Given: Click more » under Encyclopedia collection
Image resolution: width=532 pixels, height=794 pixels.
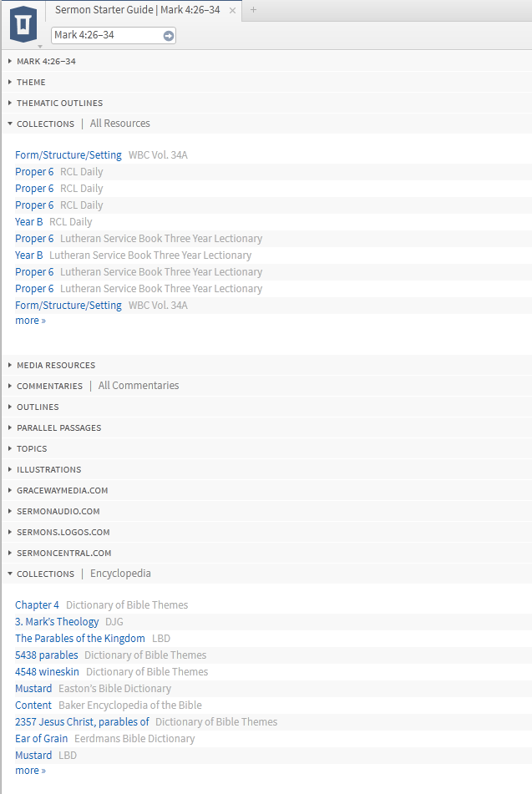Looking at the screenshot, I should (30, 771).
